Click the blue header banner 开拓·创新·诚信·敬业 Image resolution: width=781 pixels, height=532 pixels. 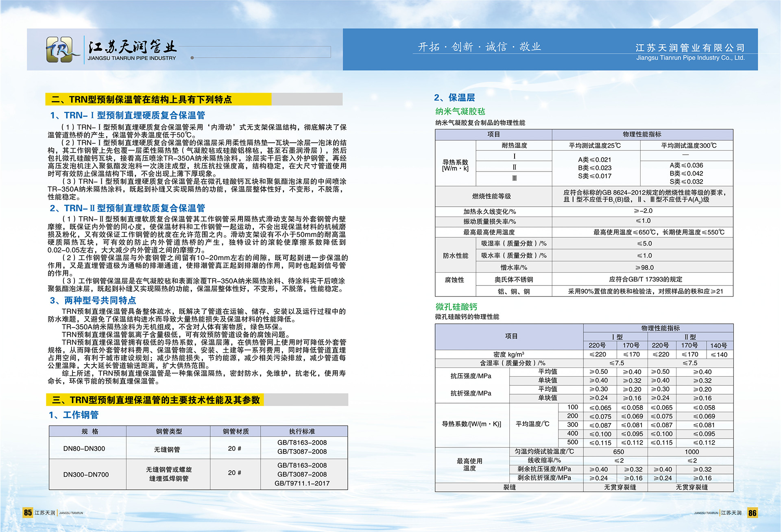479,47
